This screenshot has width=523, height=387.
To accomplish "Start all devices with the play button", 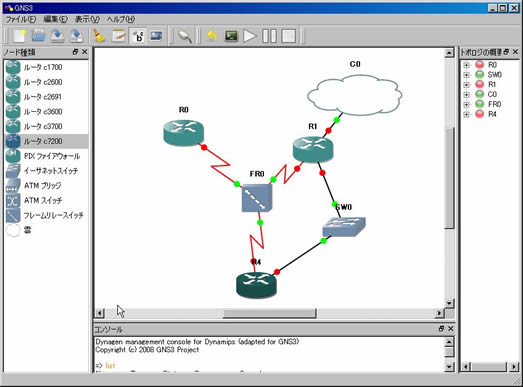I will 249,36.
